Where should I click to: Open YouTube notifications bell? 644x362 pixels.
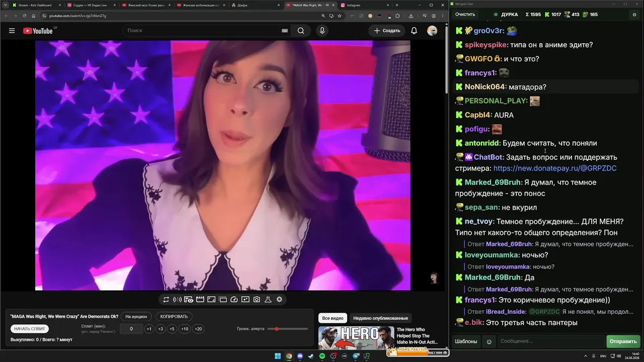(x=414, y=31)
